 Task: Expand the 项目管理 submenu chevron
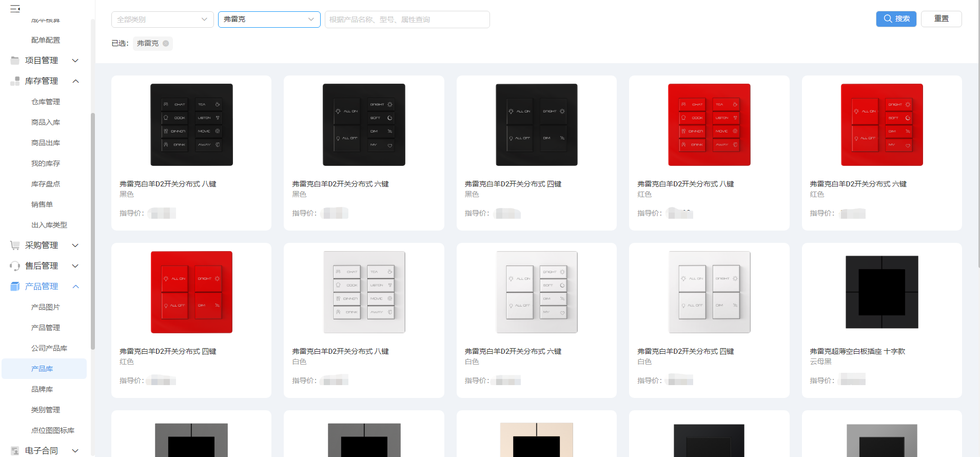coord(75,61)
